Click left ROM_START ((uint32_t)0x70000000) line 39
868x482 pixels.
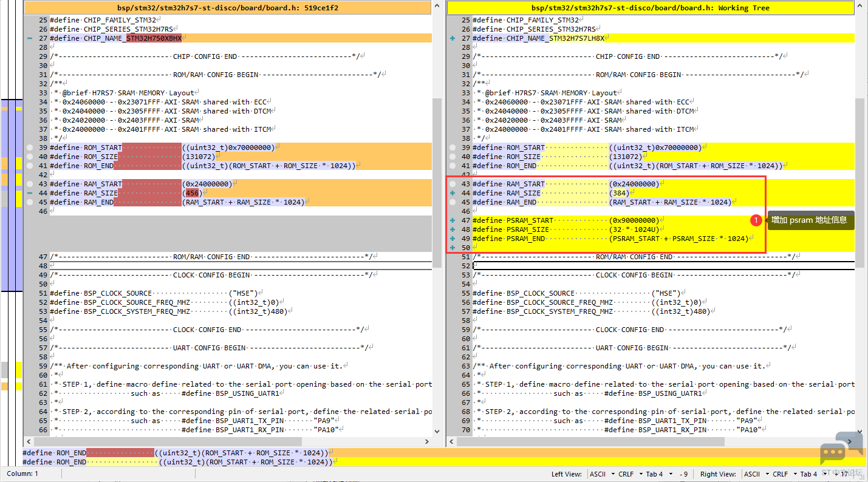241,148
